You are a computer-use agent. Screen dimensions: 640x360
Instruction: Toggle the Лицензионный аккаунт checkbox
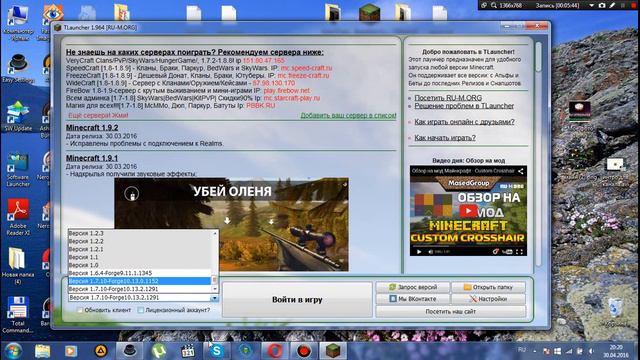point(140,310)
